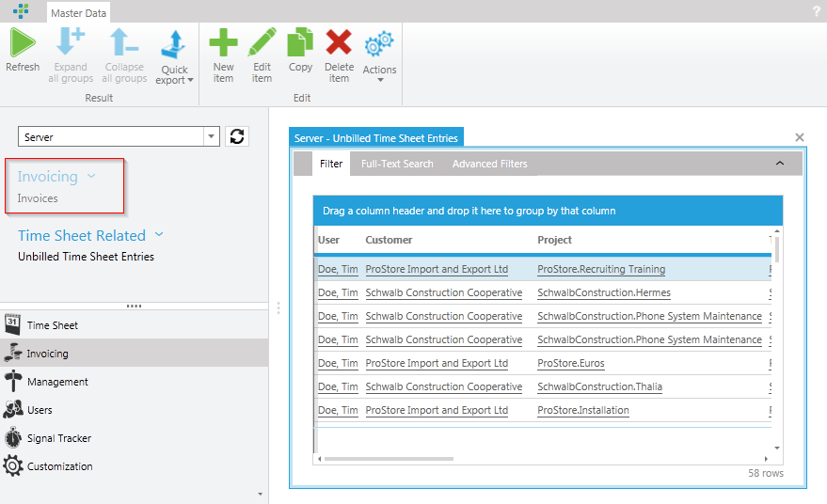
Task: Click Doe, Tim in ProStore.Euros row
Action: pyautogui.click(x=338, y=363)
